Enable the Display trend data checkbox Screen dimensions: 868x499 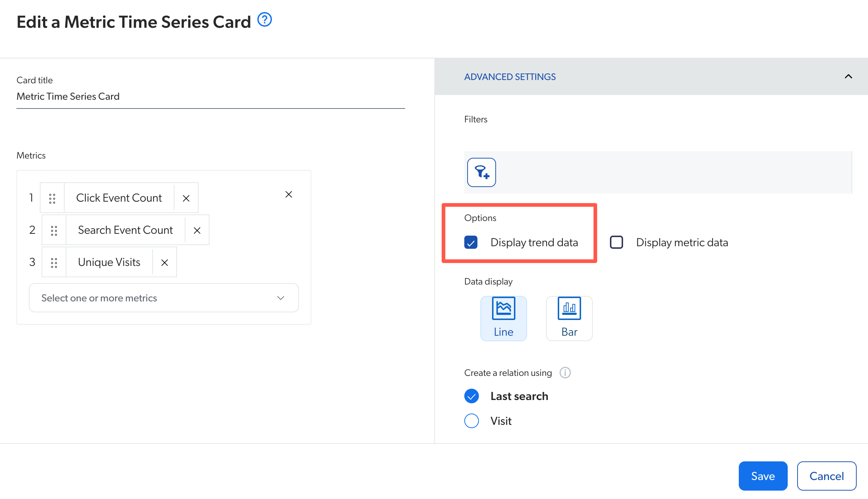[x=472, y=242]
